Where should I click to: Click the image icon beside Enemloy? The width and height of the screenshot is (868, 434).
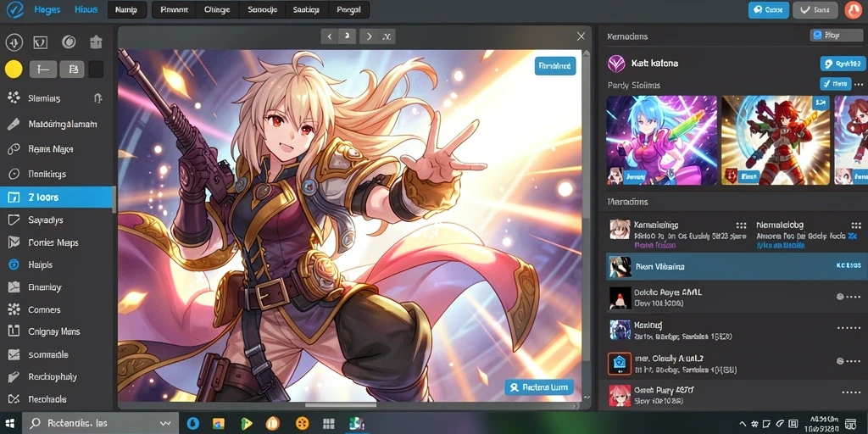point(14,287)
